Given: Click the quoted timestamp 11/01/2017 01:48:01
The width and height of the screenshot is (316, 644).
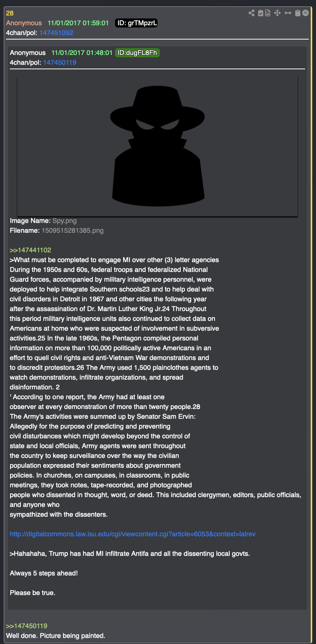Looking at the screenshot, I should [82, 53].
